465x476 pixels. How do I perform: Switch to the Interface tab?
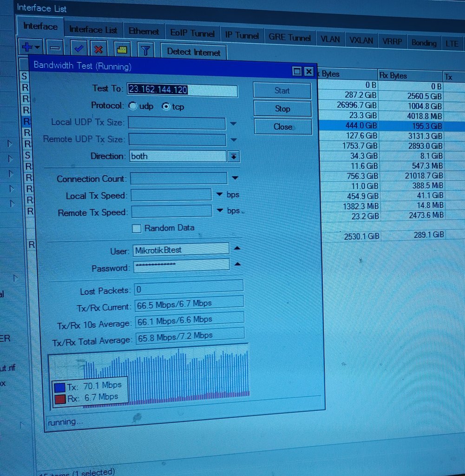click(40, 26)
